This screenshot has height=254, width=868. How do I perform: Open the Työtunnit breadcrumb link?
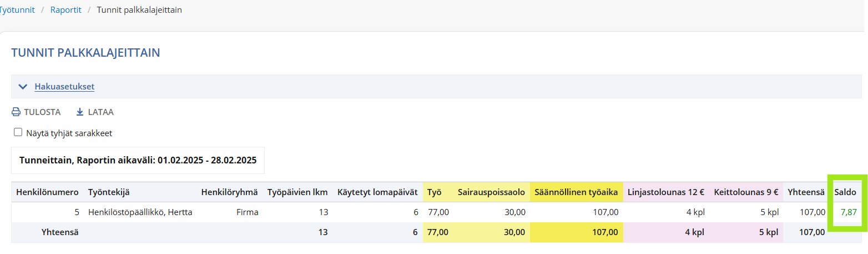(17, 10)
